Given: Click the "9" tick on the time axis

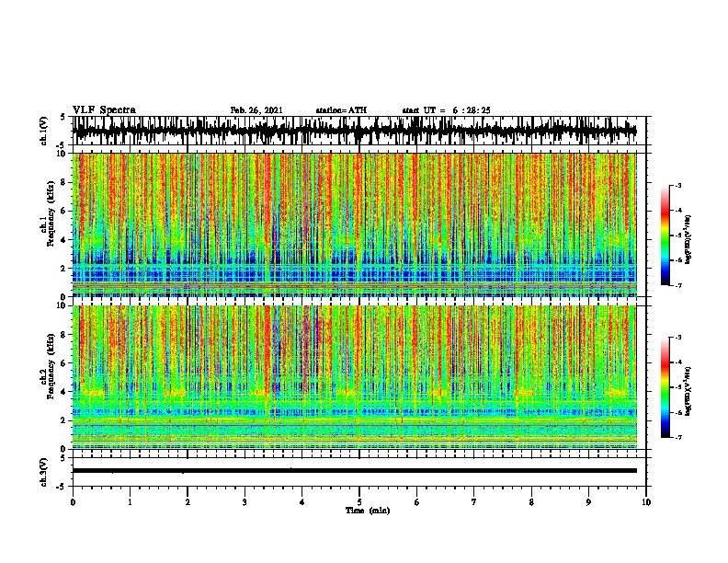Looking at the screenshot, I should [588, 502].
